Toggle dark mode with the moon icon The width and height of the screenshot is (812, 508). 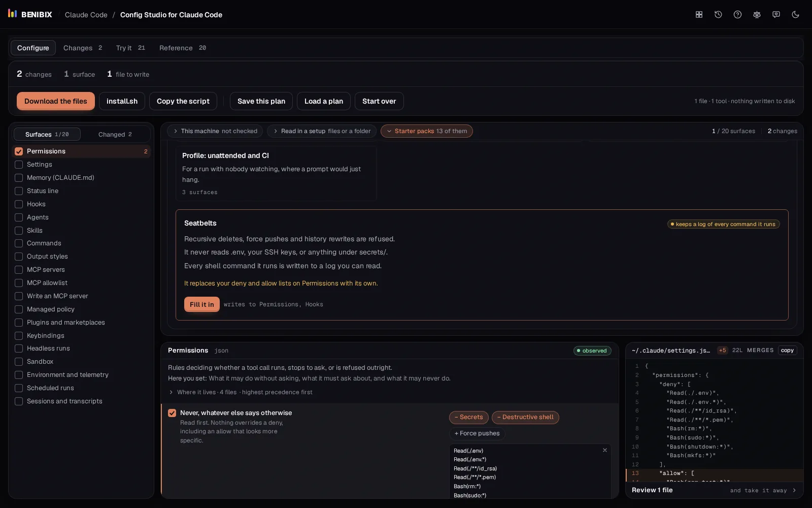795,15
